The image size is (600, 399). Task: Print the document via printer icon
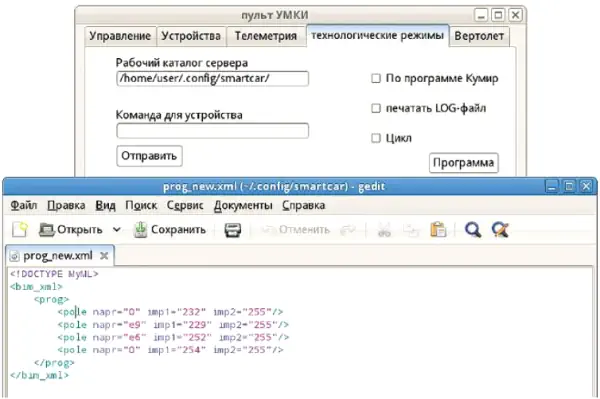pos(233,230)
